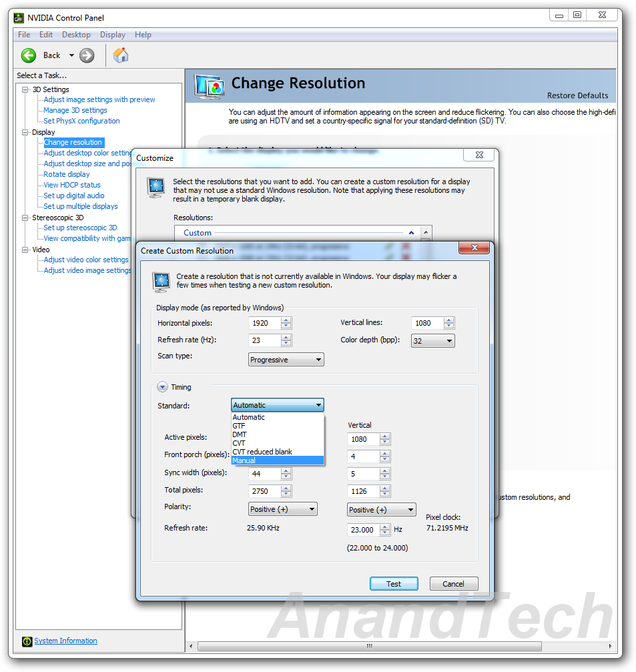Viewport: 636px width, 672px height.
Task: Click the right arrow of horizontal scrollbar
Action: (x=610, y=646)
